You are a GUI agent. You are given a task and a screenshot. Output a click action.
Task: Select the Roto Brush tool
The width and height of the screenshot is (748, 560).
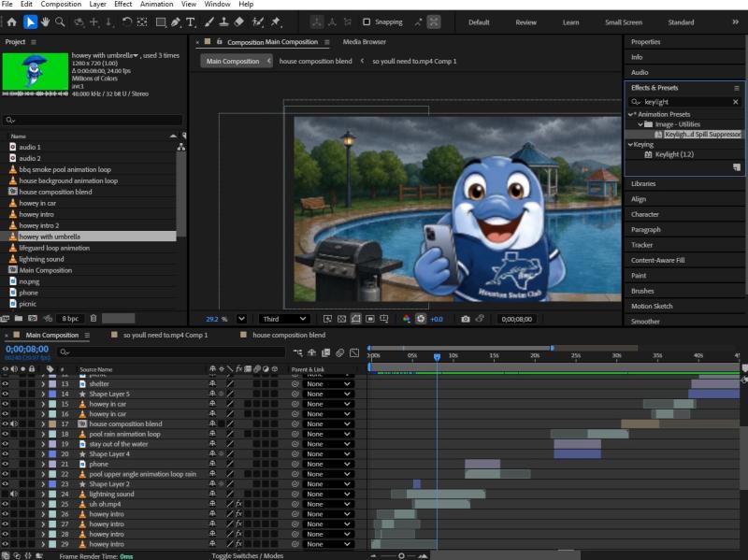[x=258, y=22]
